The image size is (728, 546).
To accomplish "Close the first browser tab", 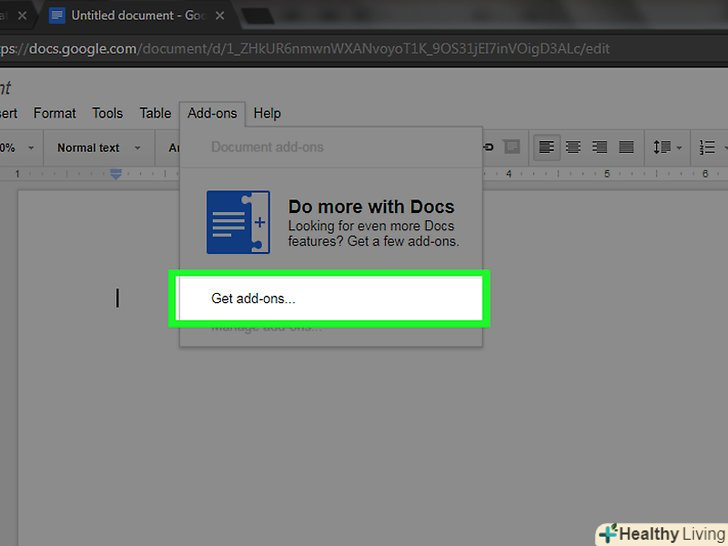I will coord(22,16).
